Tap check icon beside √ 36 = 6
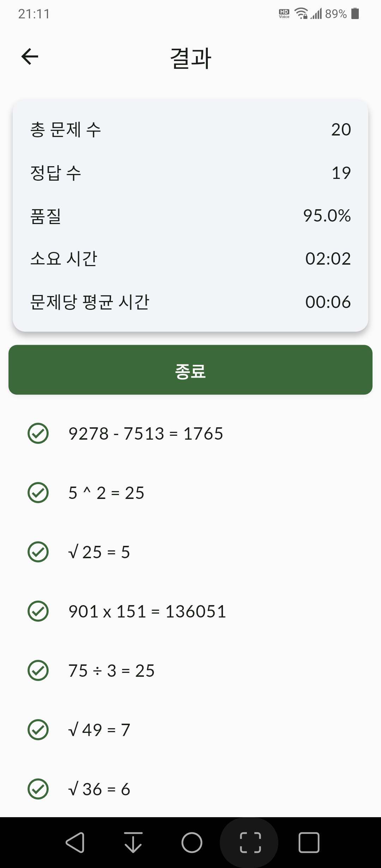Viewport: 381px width, 868px height. click(x=38, y=789)
